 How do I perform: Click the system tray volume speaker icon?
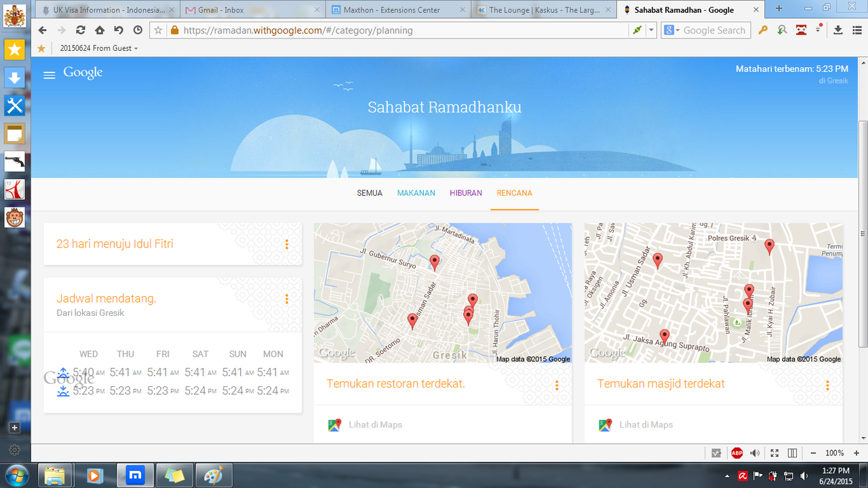click(804, 476)
